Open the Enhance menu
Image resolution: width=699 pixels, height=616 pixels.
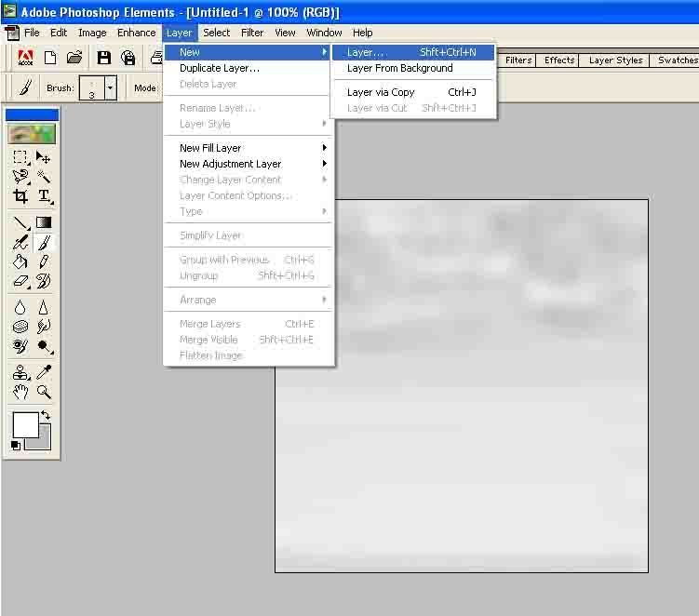tap(136, 33)
